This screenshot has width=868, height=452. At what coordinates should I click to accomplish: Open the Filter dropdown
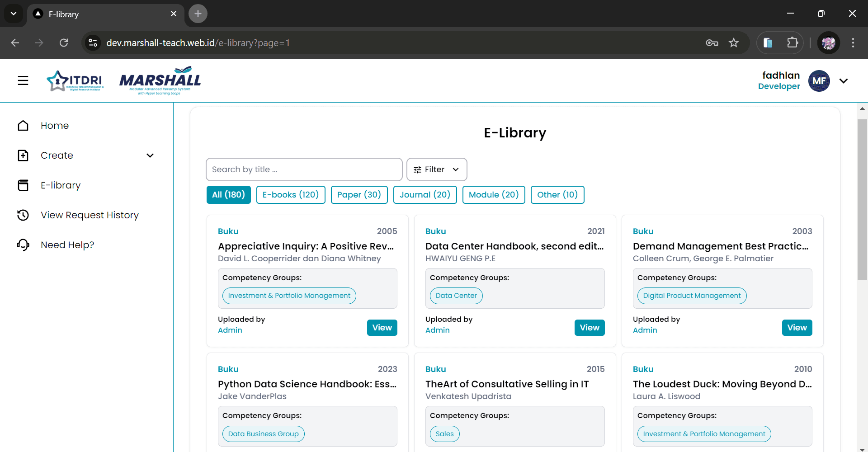[x=436, y=169]
